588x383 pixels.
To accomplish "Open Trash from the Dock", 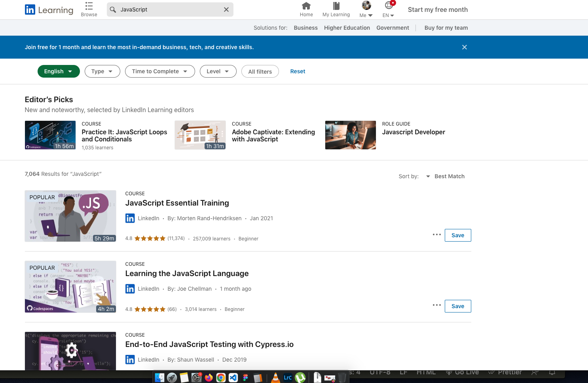I will [x=342, y=377].
